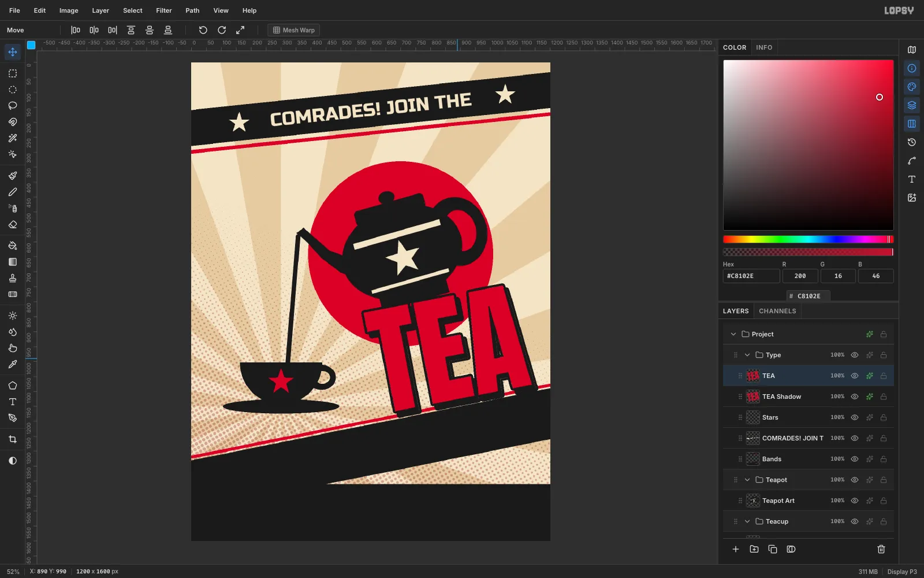The width and height of the screenshot is (924, 578).
Task: Select the Hand pan tool
Action: (x=13, y=348)
